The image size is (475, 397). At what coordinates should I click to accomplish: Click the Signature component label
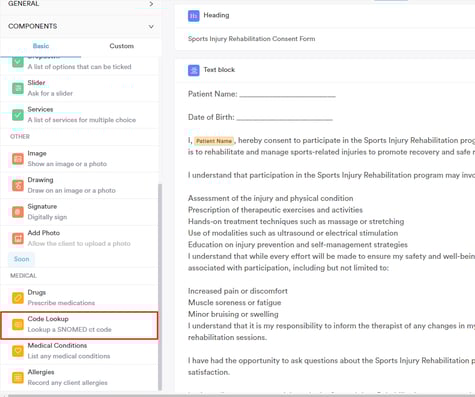[x=42, y=207]
